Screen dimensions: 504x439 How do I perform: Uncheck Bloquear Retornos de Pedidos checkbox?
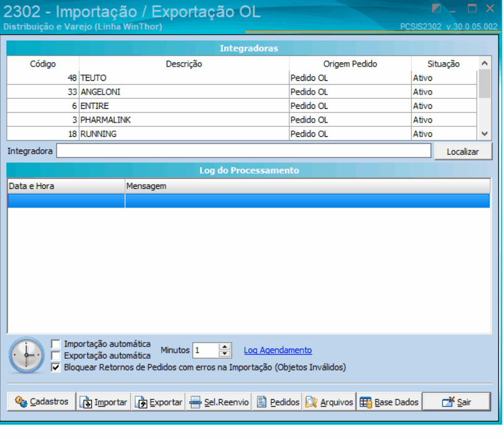(x=55, y=367)
